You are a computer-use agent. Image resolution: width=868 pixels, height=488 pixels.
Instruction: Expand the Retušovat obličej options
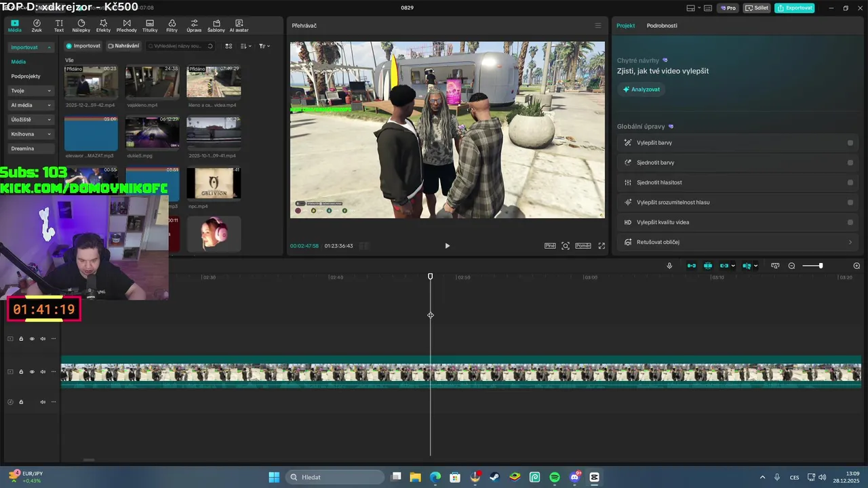pyautogui.click(x=850, y=242)
